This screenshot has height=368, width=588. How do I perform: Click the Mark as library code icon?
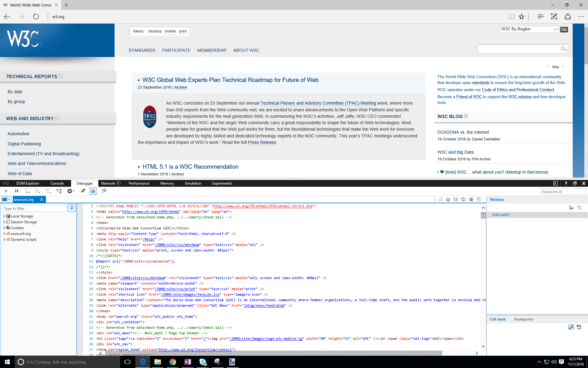(x=471, y=200)
